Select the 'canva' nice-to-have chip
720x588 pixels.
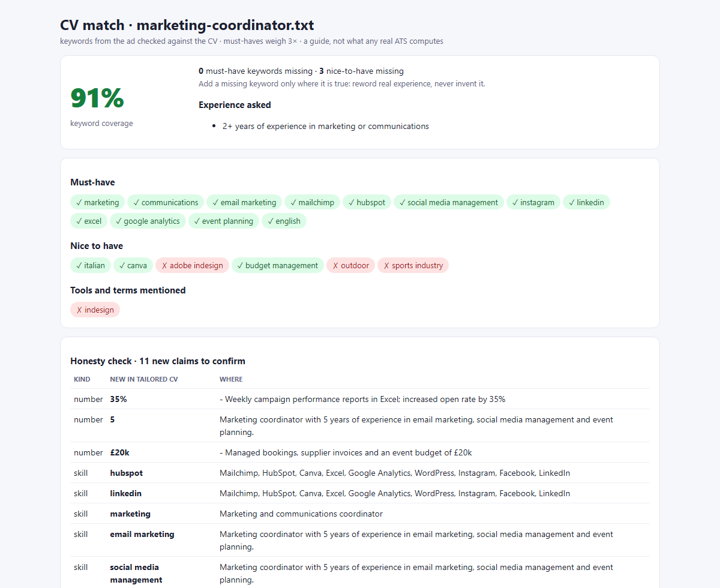[x=133, y=265]
